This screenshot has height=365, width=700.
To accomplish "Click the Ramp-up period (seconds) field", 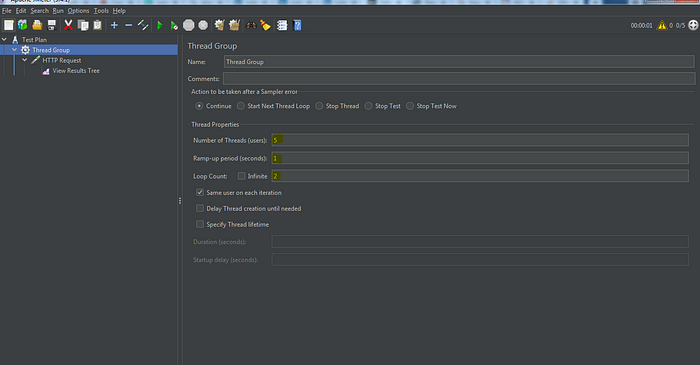I will (480, 158).
